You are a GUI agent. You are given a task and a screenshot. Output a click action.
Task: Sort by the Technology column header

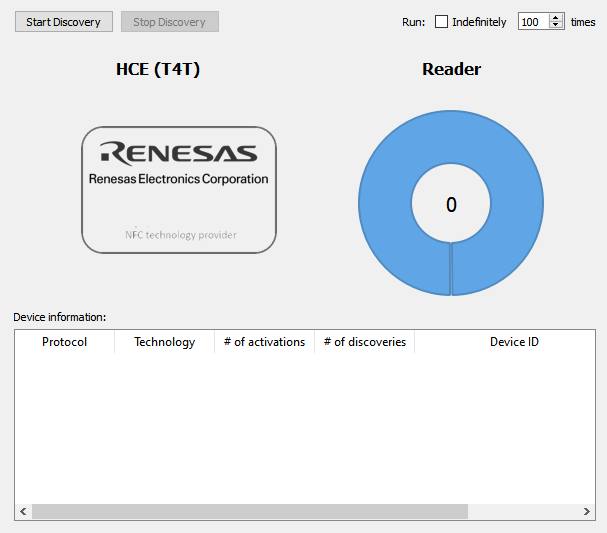point(164,342)
